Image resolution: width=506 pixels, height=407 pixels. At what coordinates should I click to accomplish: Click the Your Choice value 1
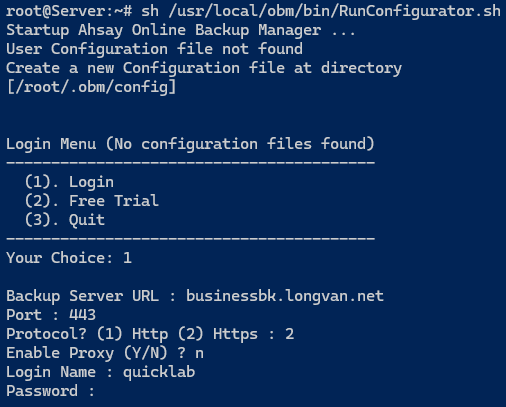pyautogui.click(x=127, y=258)
